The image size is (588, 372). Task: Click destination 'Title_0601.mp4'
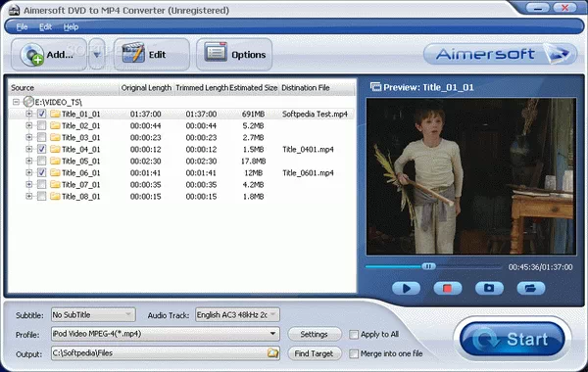coord(308,172)
